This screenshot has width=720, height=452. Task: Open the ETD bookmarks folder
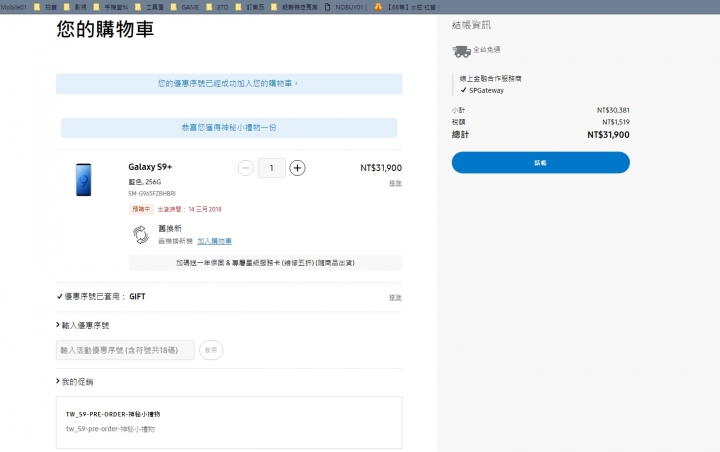217,7
